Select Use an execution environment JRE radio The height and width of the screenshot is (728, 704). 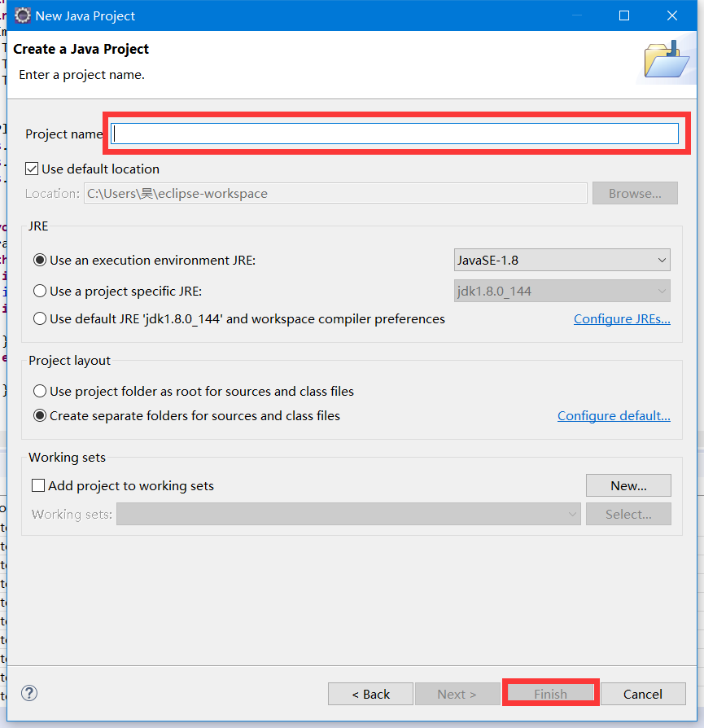[40, 260]
